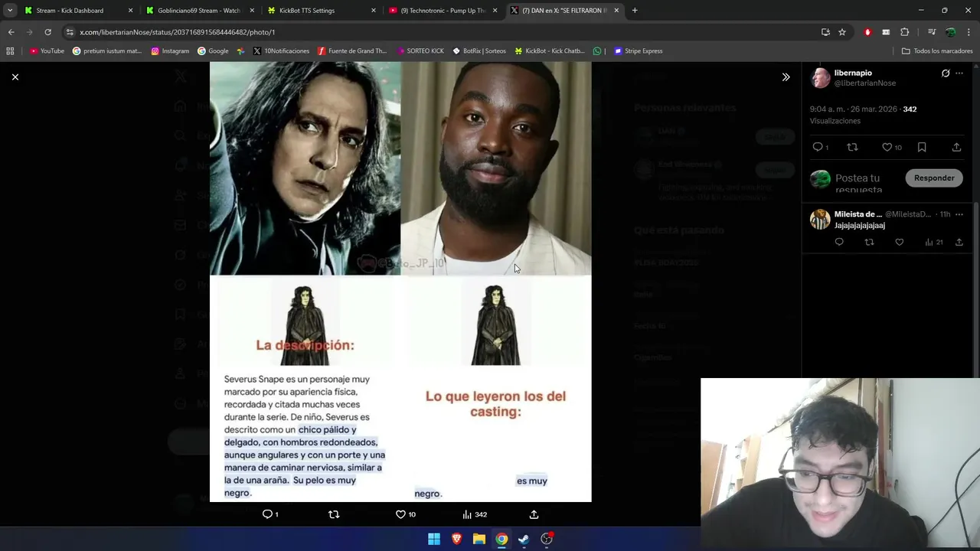This screenshot has height=551, width=980.
Task: Open the Grok icon on libernapio's post
Action: click(946, 73)
